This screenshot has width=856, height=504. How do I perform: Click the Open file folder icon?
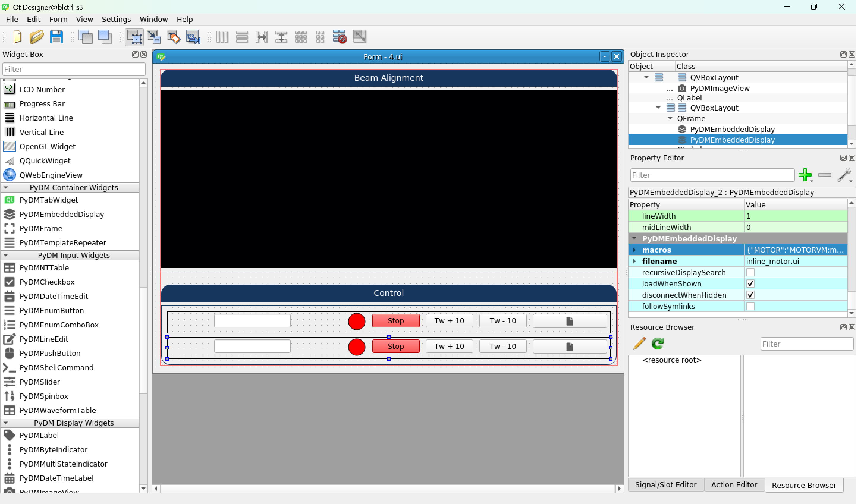tap(36, 37)
